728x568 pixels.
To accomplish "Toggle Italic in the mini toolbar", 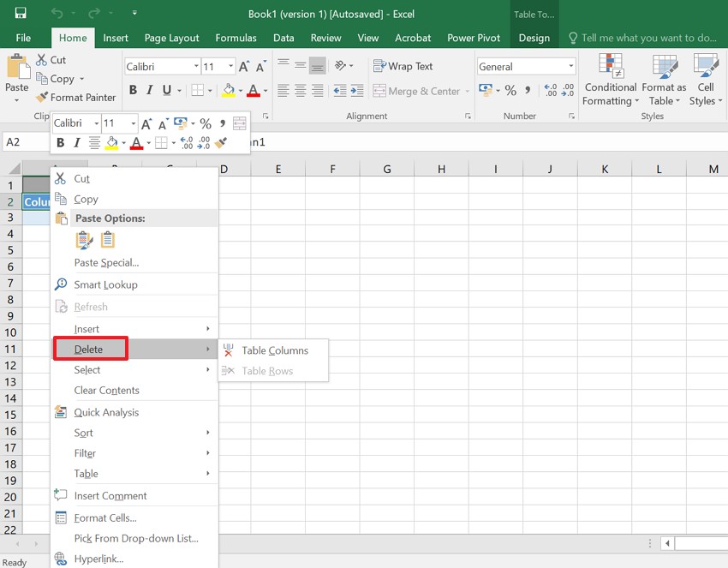I will coord(77,142).
